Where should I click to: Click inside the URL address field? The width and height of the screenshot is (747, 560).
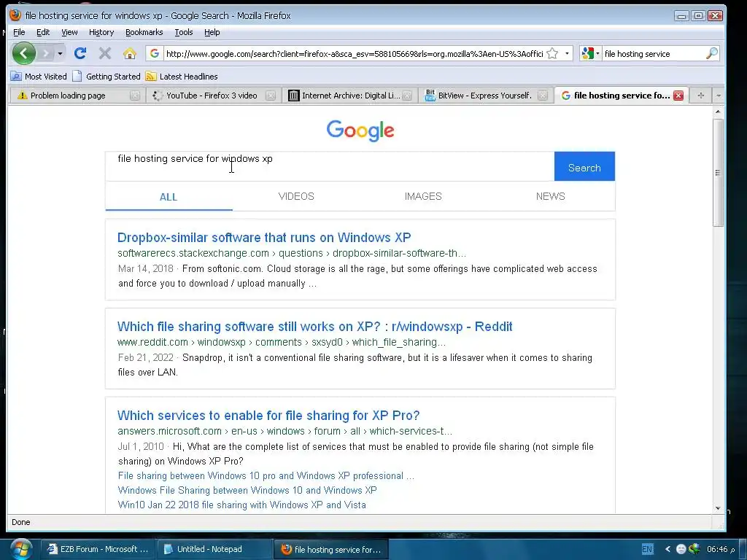(354, 54)
